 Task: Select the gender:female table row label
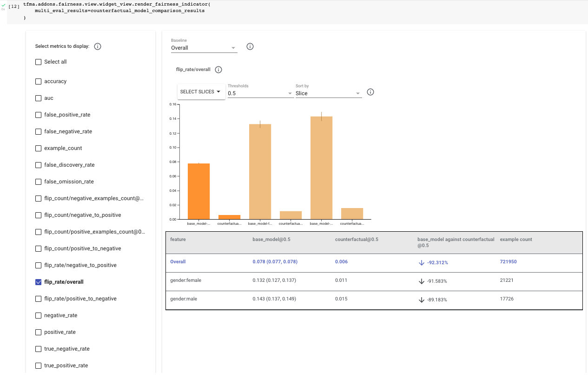pyautogui.click(x=185, y=280)
